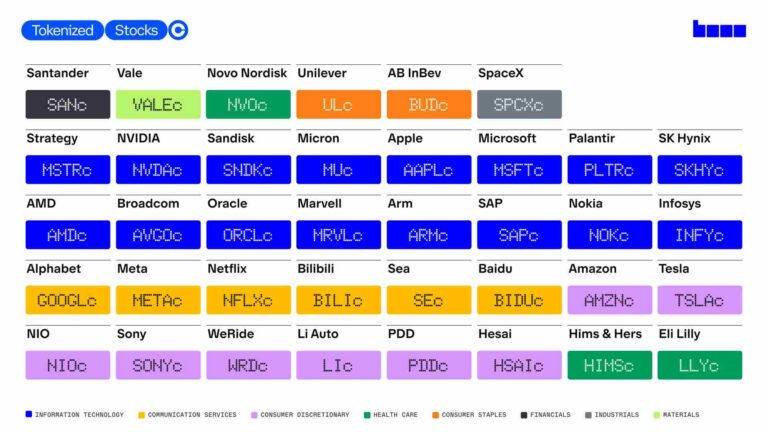Image resolution: width=768 pixels, height=432 pixels.
Task: Open the LLYc Eli Lilly tile
Action: [699, 365]
